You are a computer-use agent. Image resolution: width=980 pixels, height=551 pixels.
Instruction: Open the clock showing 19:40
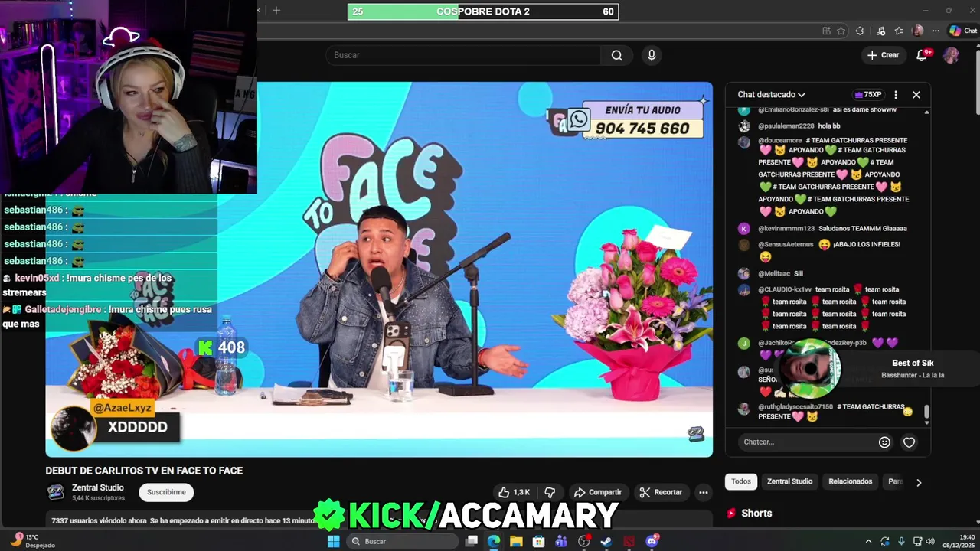pos(958,541)
